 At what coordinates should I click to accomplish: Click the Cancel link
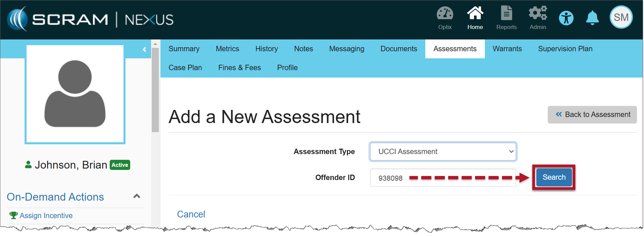pyautogui.click(x=191, y=214)
